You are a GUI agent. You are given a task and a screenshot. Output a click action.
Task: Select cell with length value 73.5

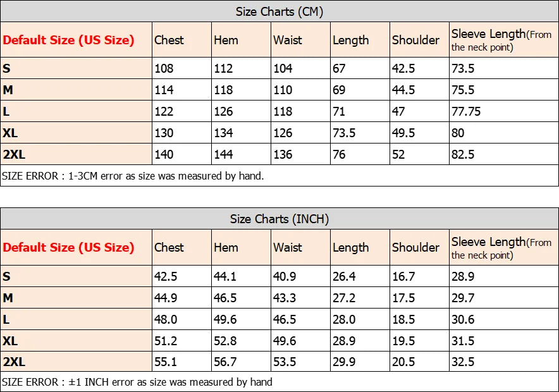[360, 133]
